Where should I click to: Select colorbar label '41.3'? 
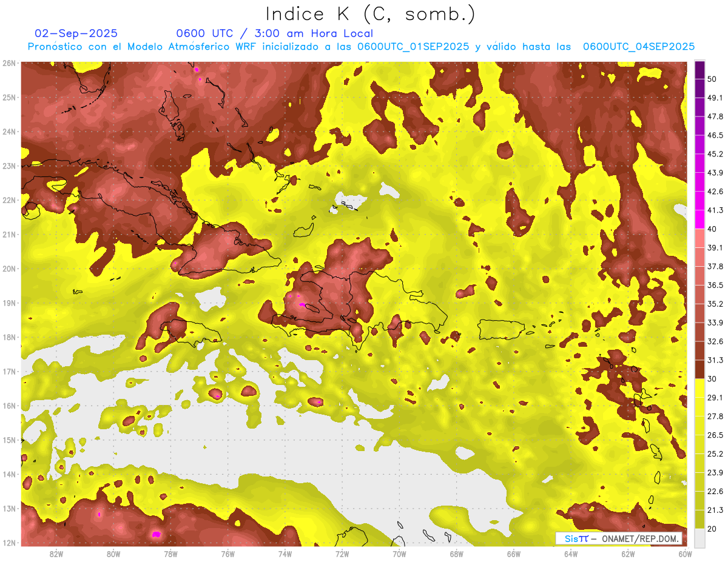[715, 210]
